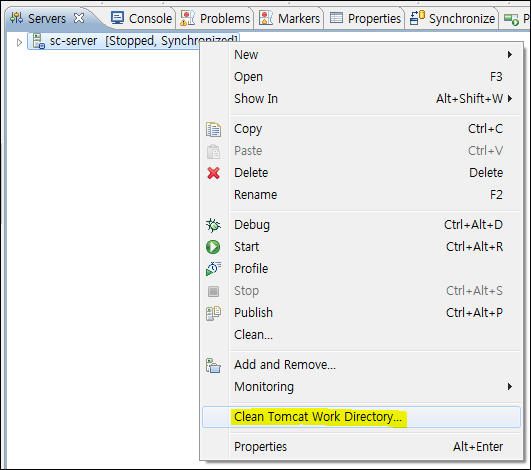Choose Clean... from context menu
Screen dimensions: 531x470
[x=361, y=335]
